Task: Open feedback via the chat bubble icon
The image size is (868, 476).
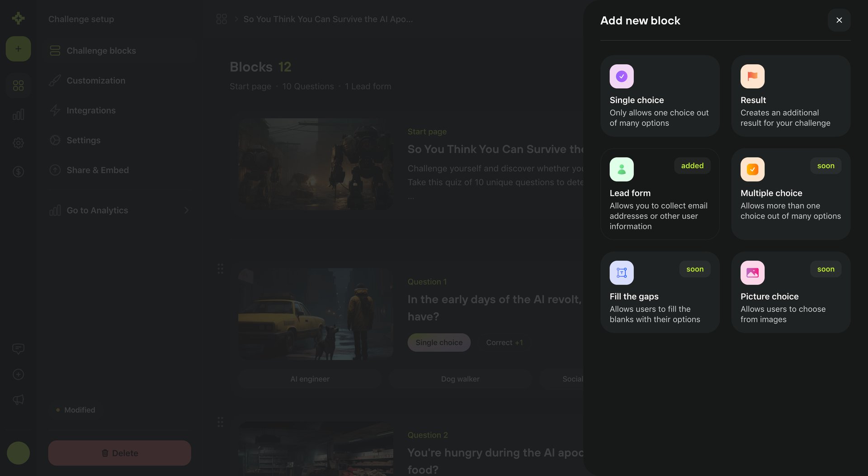Action: coord(18,348)
